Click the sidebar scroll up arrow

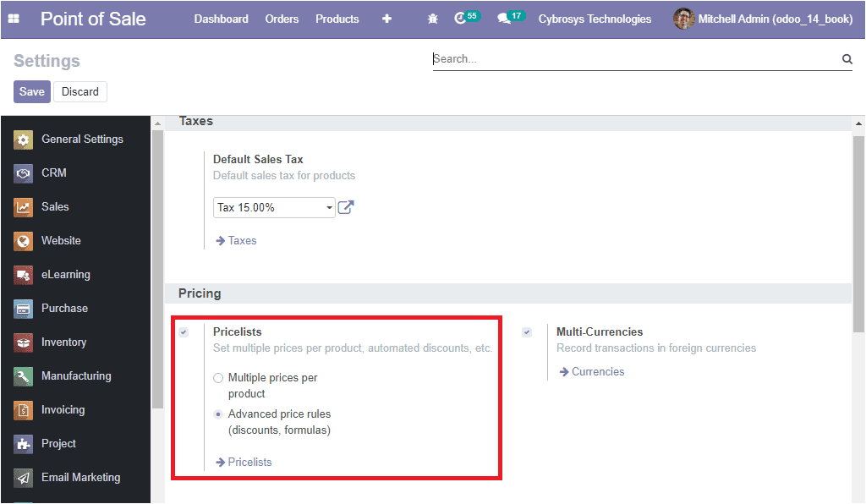pos(157,123)
